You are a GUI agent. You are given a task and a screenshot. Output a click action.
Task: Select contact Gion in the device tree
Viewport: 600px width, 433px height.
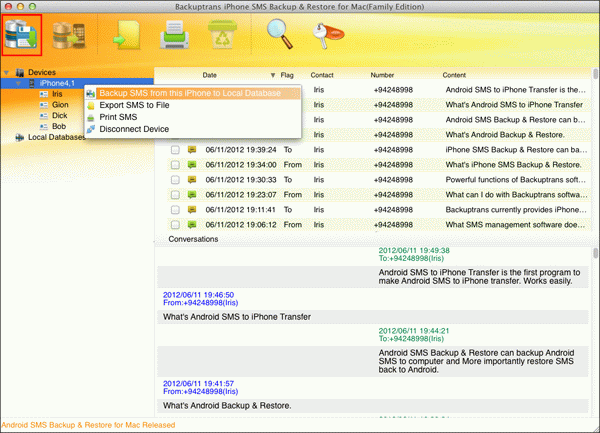(60, 105)
